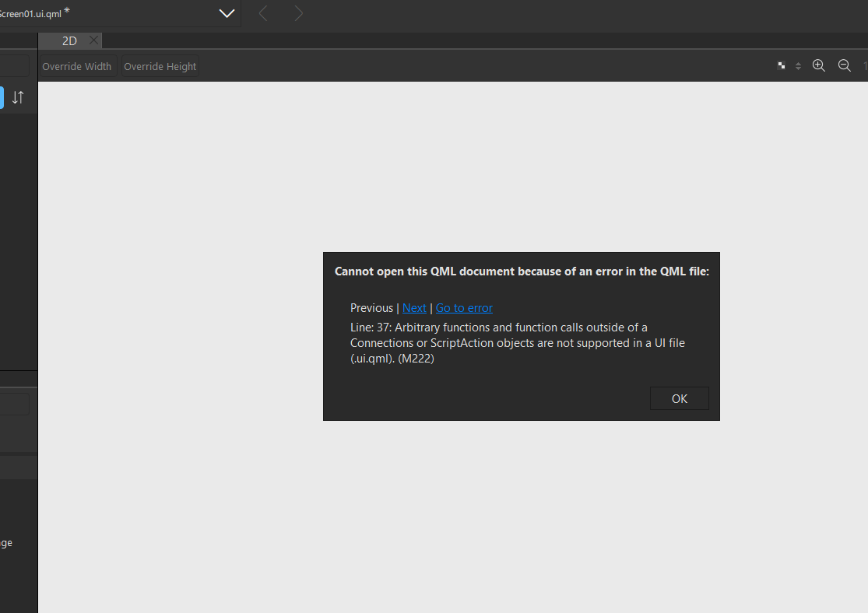Click the Go to error link
The width and height of the screenshot is (868, 613).
tap(464, 308)
